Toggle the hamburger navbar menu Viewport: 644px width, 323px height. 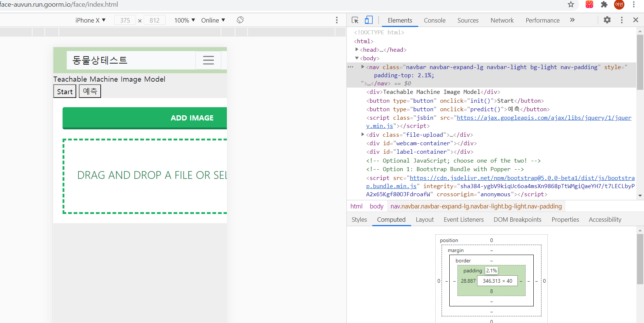pyautogui.click(x=208, y=60)
